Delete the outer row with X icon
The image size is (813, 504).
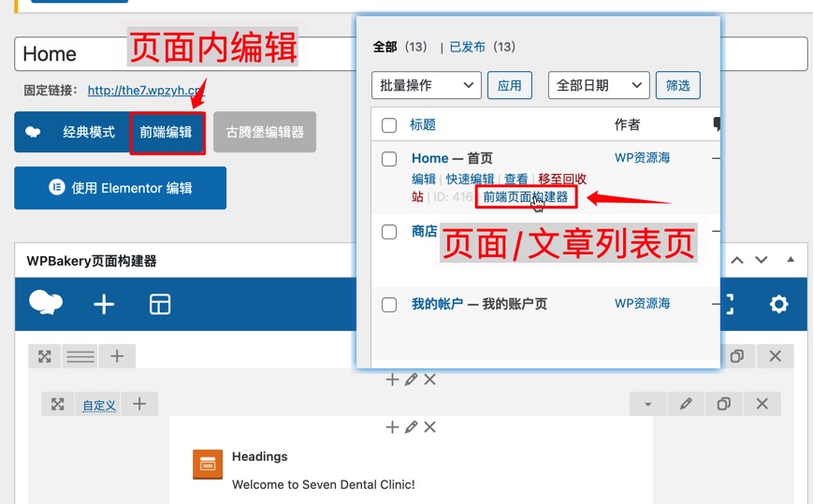(x=776, y=356)
